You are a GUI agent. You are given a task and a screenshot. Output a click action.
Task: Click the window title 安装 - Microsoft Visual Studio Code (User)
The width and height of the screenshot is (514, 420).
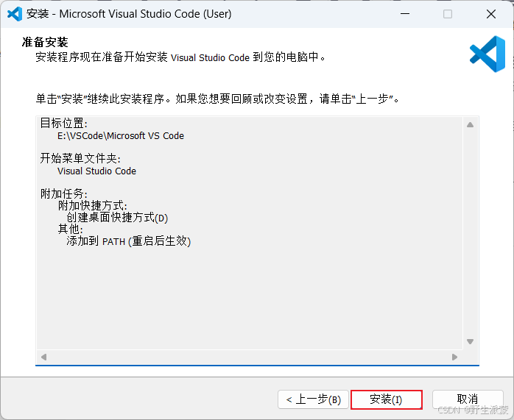point(129,14)
